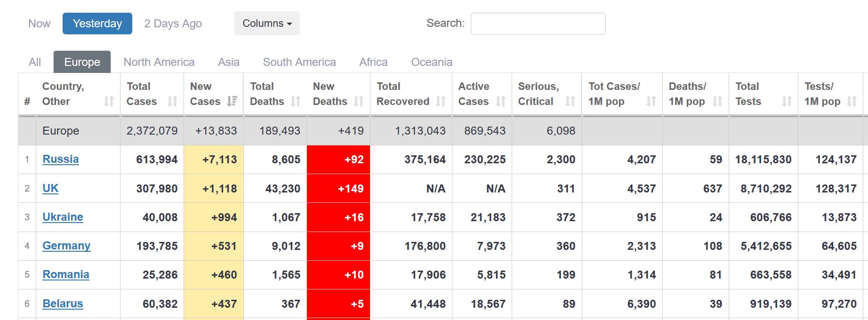Screen dimensions: 868x320
Task: Sort by Country, Other column arrows
Action: [x=109, y=101]
